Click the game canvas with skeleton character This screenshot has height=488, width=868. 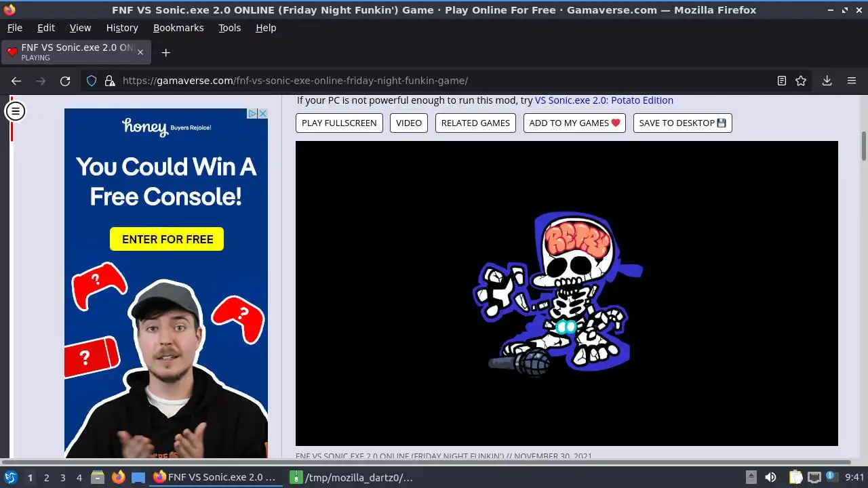[567, 293]
